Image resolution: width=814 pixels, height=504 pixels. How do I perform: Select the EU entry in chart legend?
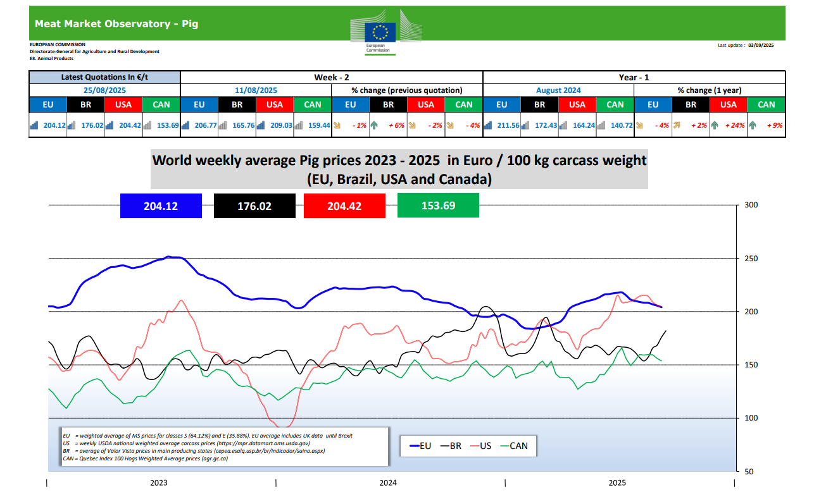(x=418, y=446)
